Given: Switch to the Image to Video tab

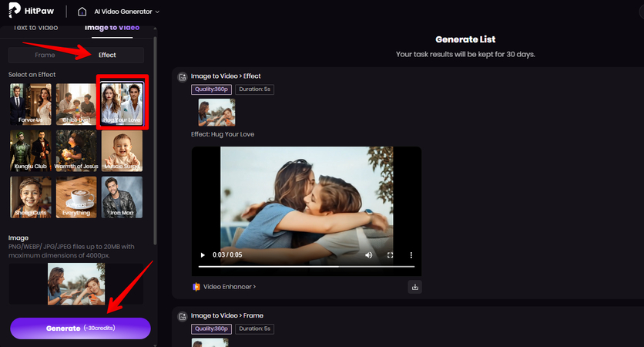Looking at the screenshot, I should [x=112, y=28].
